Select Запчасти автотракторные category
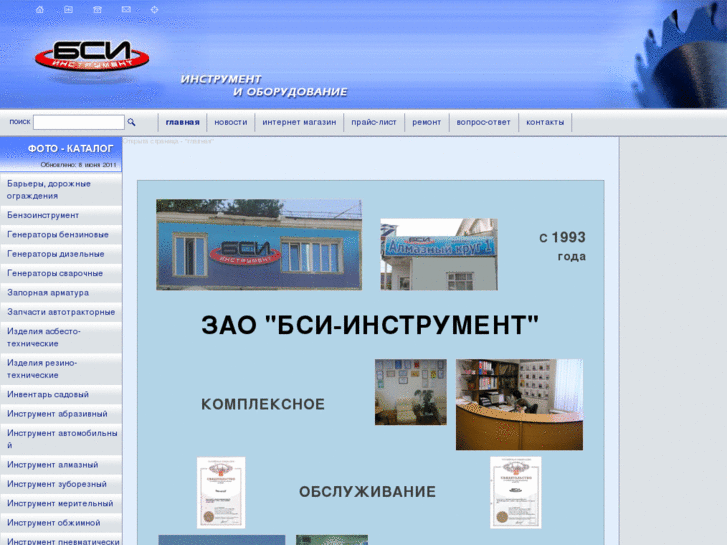Image resolution: width=727 pixels, height=545 pixels. click(61, 312)
